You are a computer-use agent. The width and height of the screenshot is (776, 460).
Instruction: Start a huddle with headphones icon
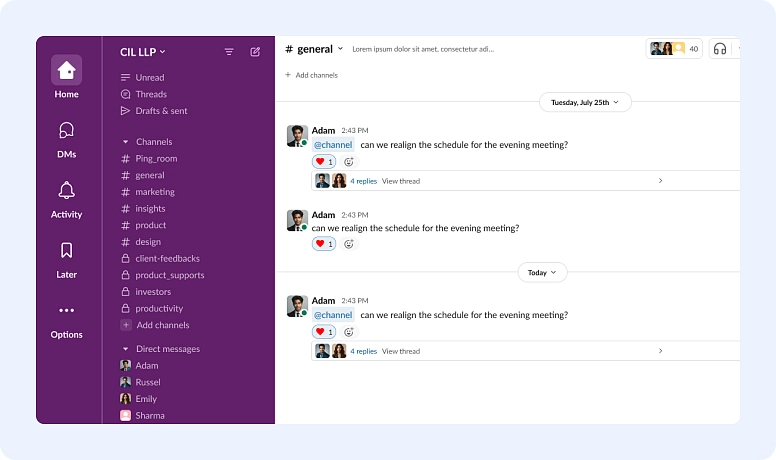719,48
